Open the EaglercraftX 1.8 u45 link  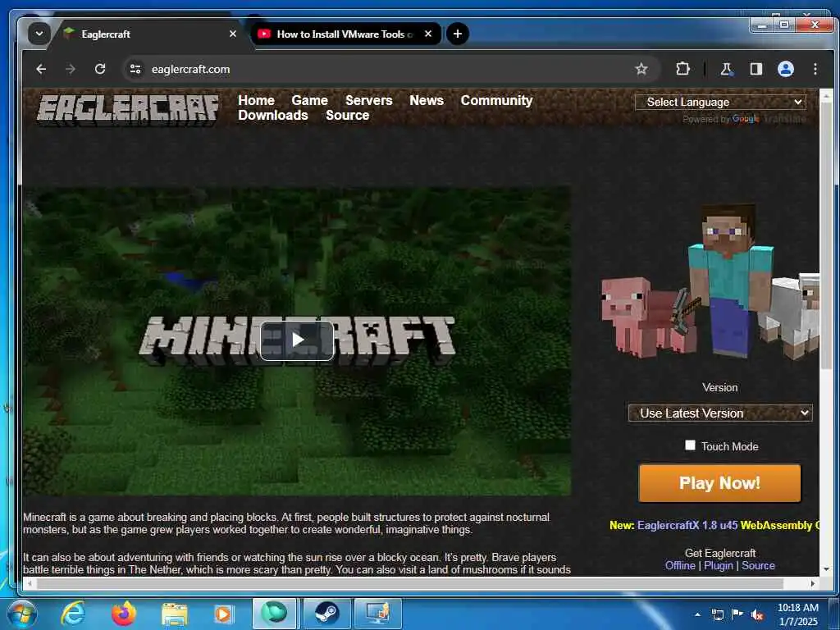[687, 525]
